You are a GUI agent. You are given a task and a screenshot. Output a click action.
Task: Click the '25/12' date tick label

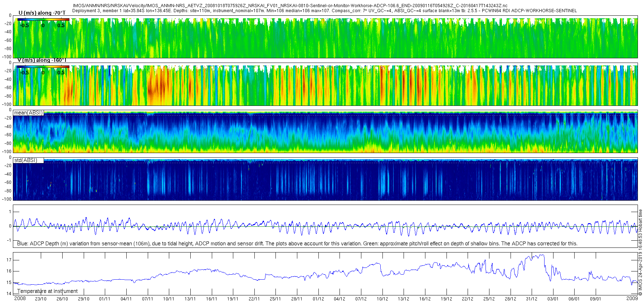[x=489, y=299]
